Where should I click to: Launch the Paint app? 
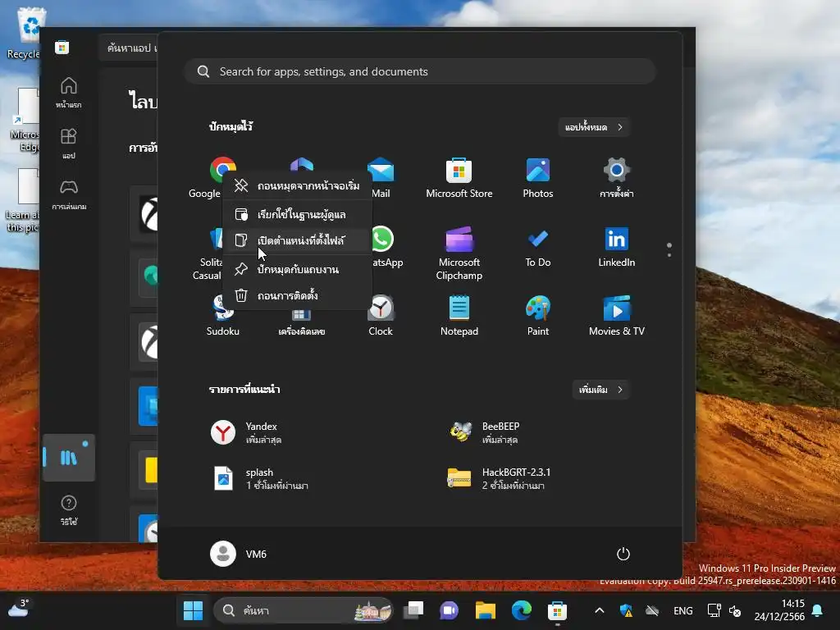pyautogui.click(x=538, y=316)
